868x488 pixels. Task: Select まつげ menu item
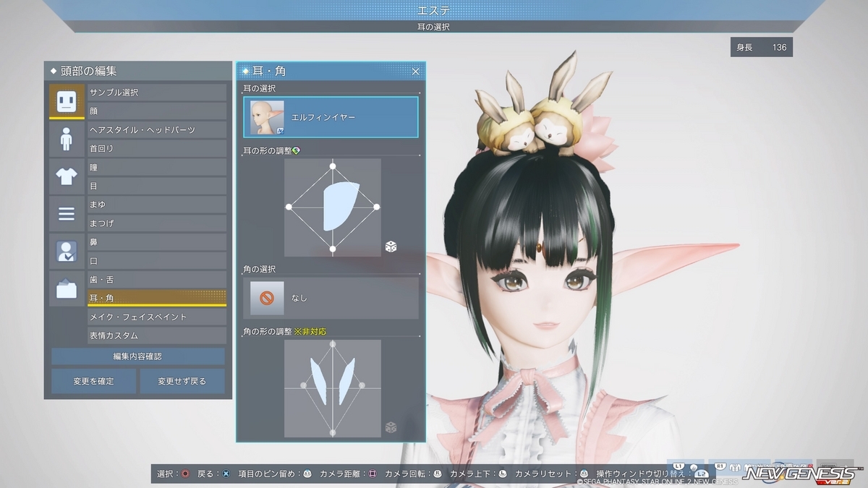click(x=157, y=223)
